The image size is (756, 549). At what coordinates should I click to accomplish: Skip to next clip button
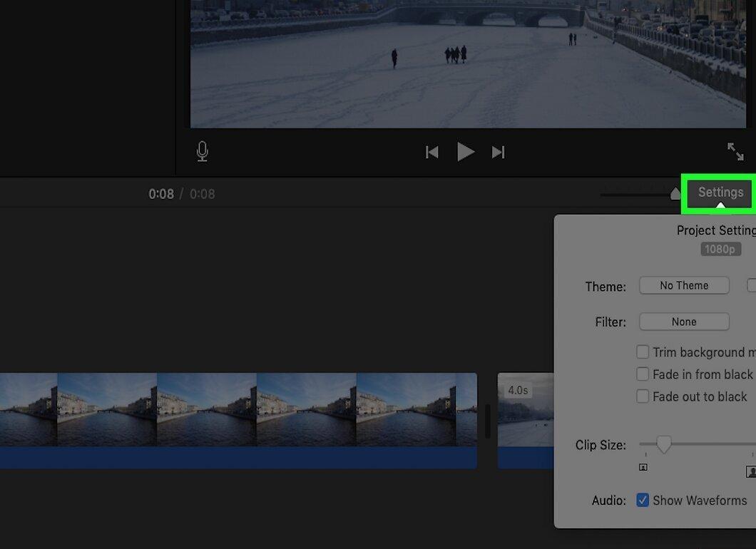coord(498,153)
